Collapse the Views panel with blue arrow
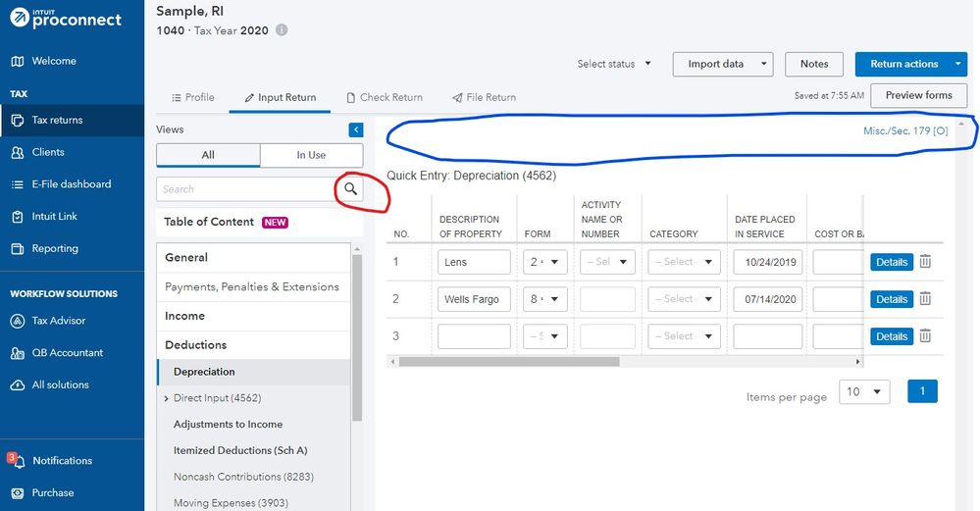This screenshot has height=511, width=980. click(x=356, y=129)
